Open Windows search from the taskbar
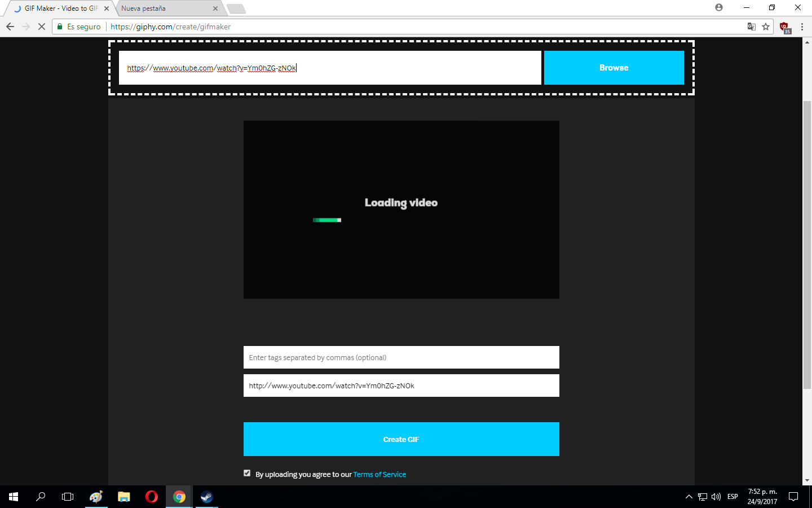This screenshot has width=812, height=508. coord(41,497)
